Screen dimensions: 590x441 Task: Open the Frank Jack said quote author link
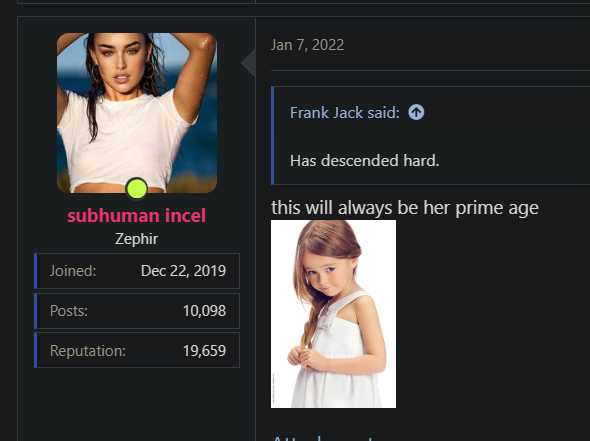point(345,113)
